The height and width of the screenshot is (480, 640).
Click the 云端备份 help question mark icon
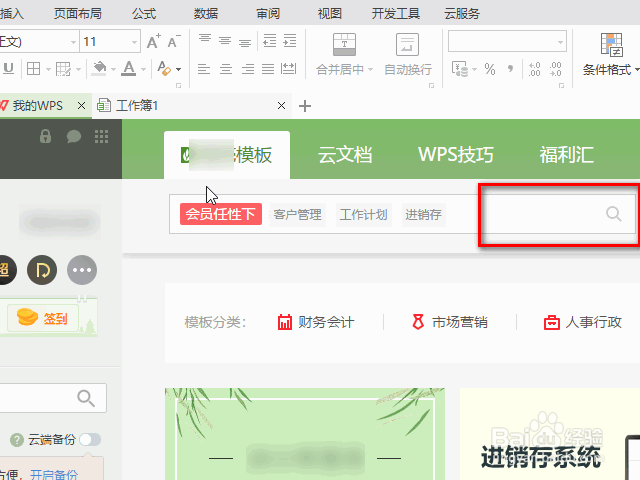click(x=17, y=440)
